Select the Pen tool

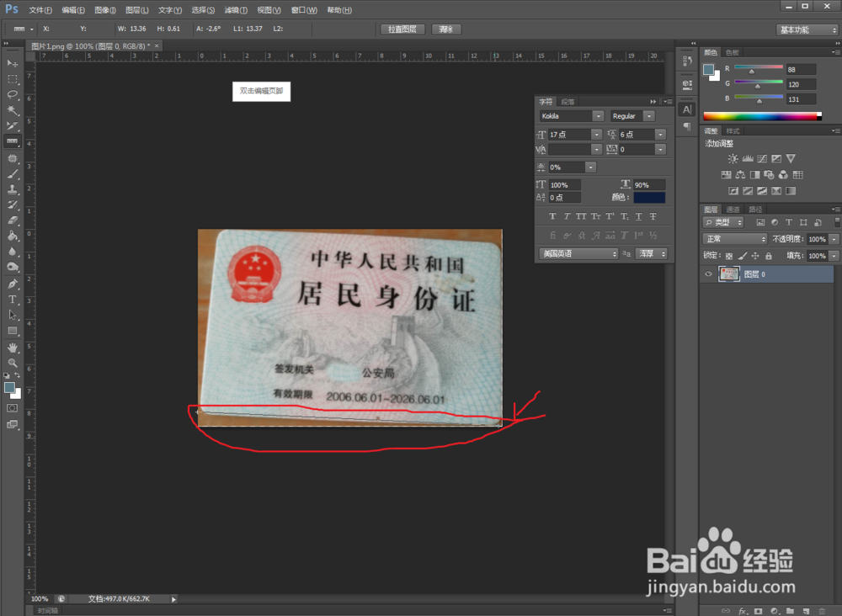(x=13, y=284)
